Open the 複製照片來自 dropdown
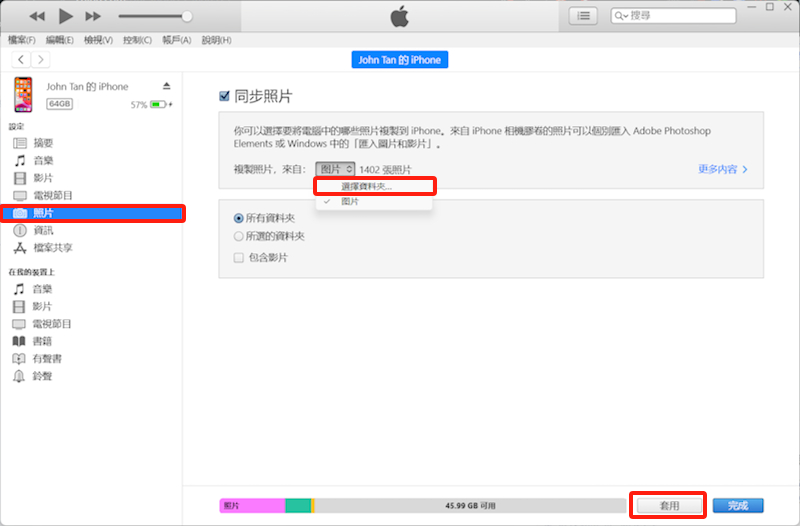 335,169
